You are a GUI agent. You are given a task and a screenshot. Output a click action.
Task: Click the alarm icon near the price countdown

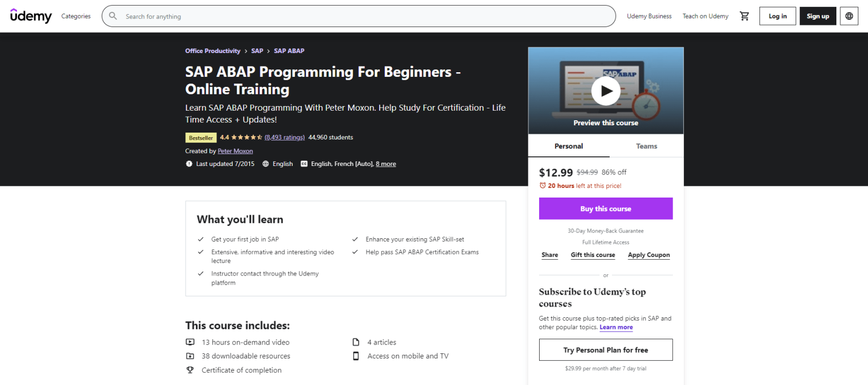click(543, 185)
